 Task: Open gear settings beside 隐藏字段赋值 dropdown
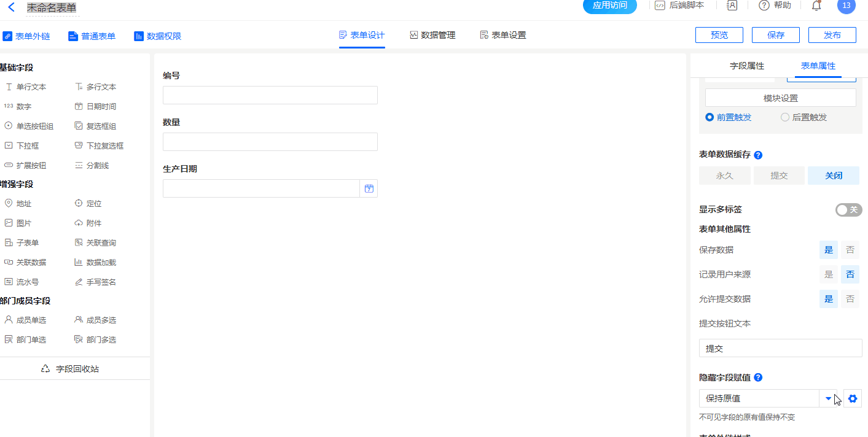click(853, 398)
